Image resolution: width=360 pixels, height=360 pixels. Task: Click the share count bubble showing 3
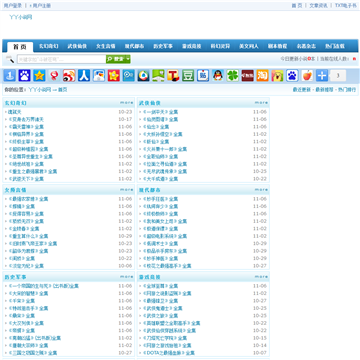[338, 76]
